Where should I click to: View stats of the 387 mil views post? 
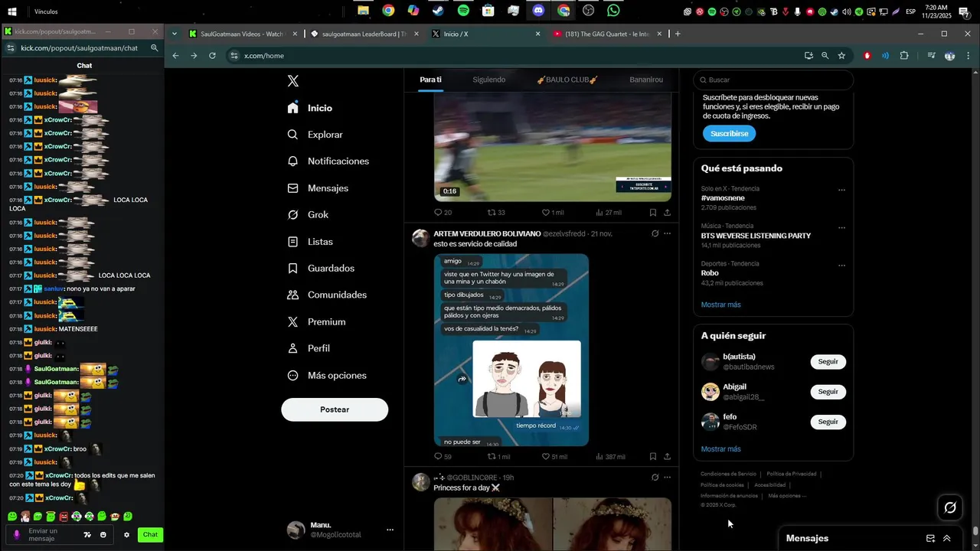point(610,457)
